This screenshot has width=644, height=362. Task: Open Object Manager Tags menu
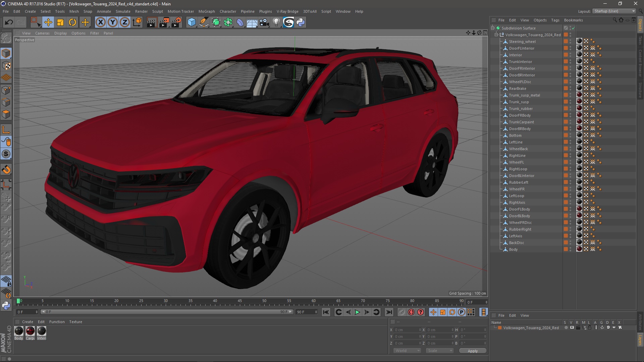click(555, 20)
